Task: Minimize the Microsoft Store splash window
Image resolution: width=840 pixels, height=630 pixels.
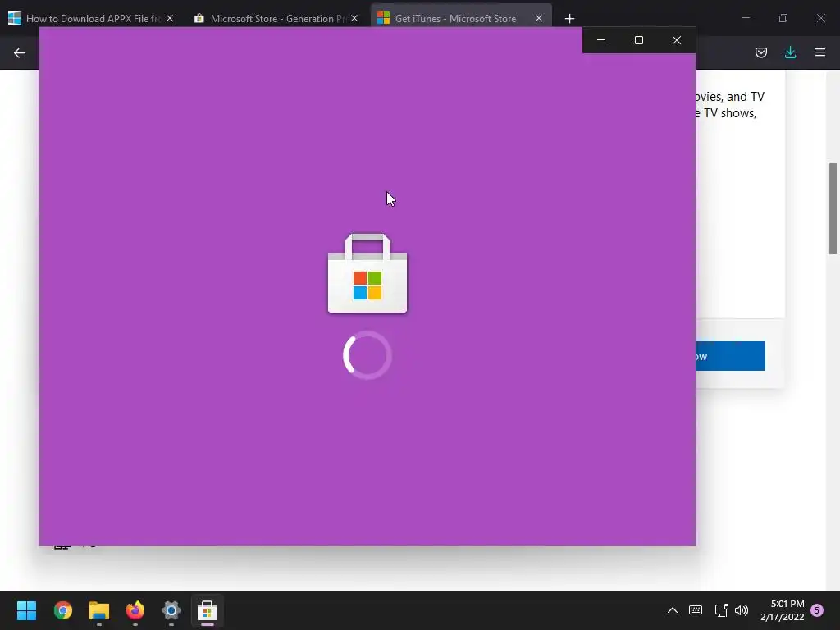Action: pyautogui.click(x=601, y=40)
